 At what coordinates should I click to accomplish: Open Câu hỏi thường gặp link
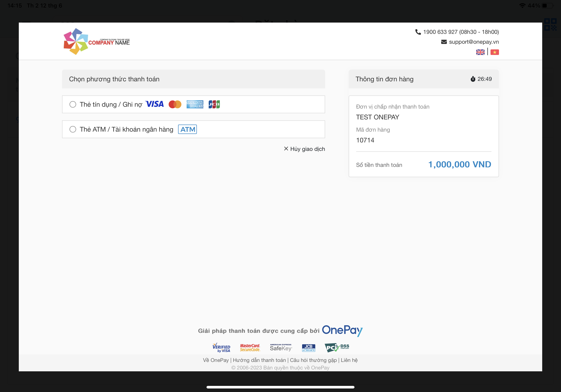pyautogui.click(x=313, y=360)
